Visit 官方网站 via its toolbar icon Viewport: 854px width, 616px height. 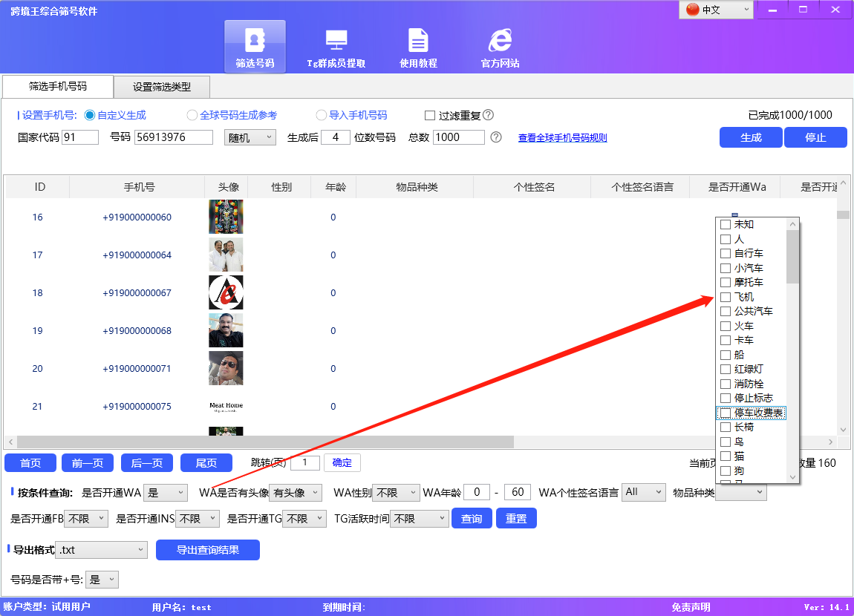click(x=498, y=45)
